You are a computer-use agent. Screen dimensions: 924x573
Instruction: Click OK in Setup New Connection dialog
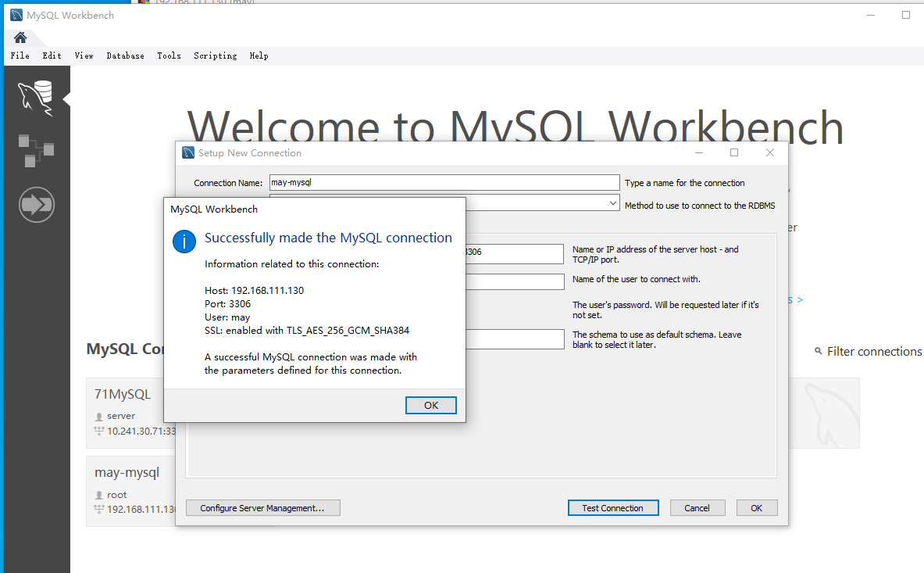(x=757, y=507)
